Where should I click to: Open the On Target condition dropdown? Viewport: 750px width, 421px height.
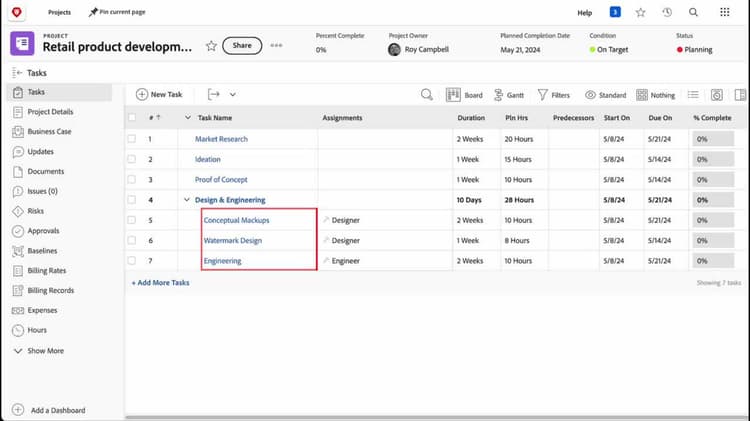pos(608,49)
